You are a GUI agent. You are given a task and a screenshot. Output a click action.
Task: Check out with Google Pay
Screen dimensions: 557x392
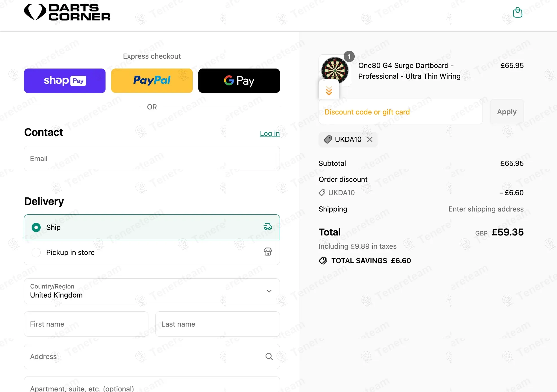[239, 81]
